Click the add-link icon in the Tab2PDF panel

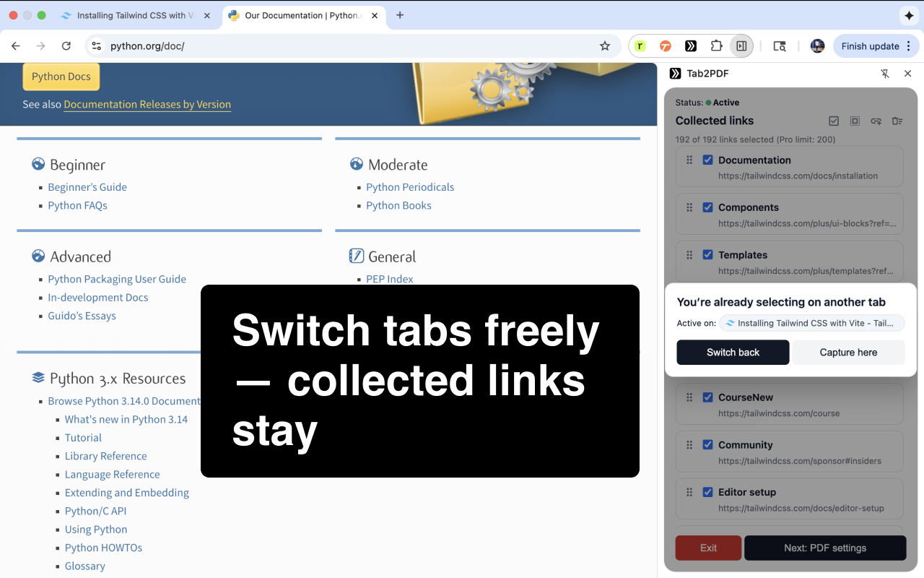pos(876,121)
